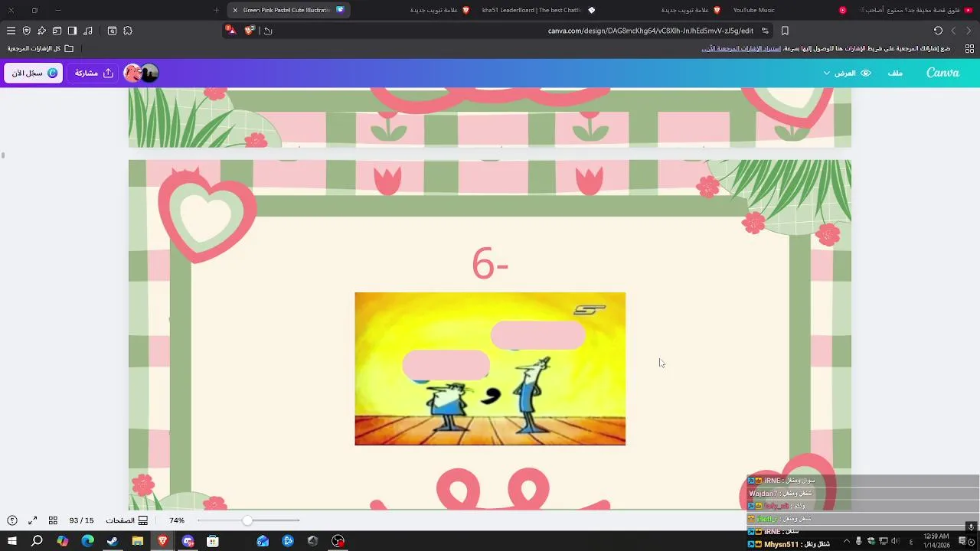Viewport: 980px width, 551px height.
Task: Click the collaborator avatars in Canva header
Action: coord(141,73)
